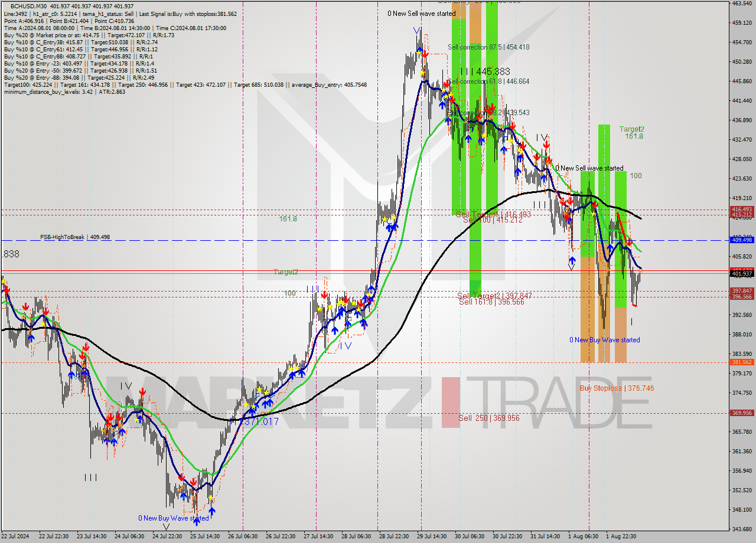Click '0 New Buy Wave started' beside orange bars

pos(604,340)
